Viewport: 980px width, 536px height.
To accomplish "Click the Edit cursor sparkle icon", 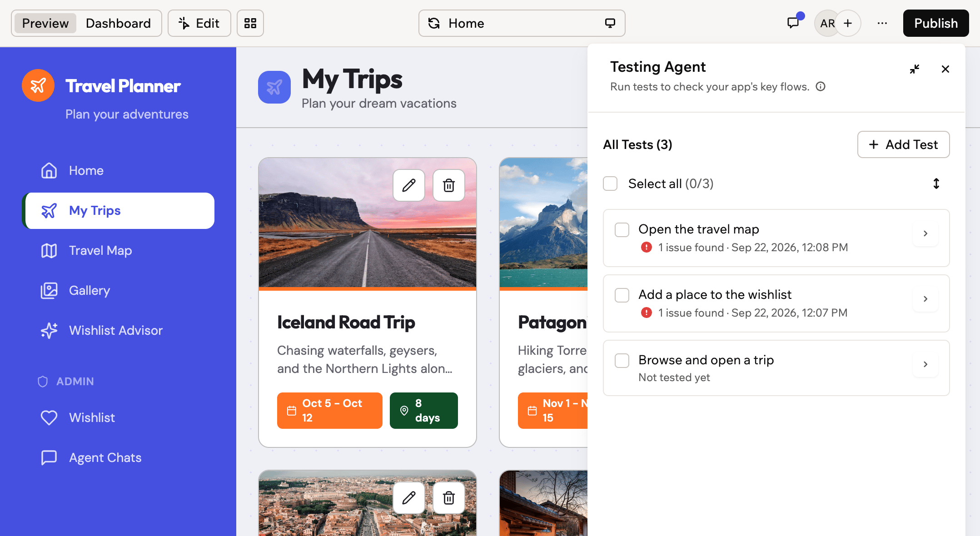I will pyautogui.click(x=184, y=23).
